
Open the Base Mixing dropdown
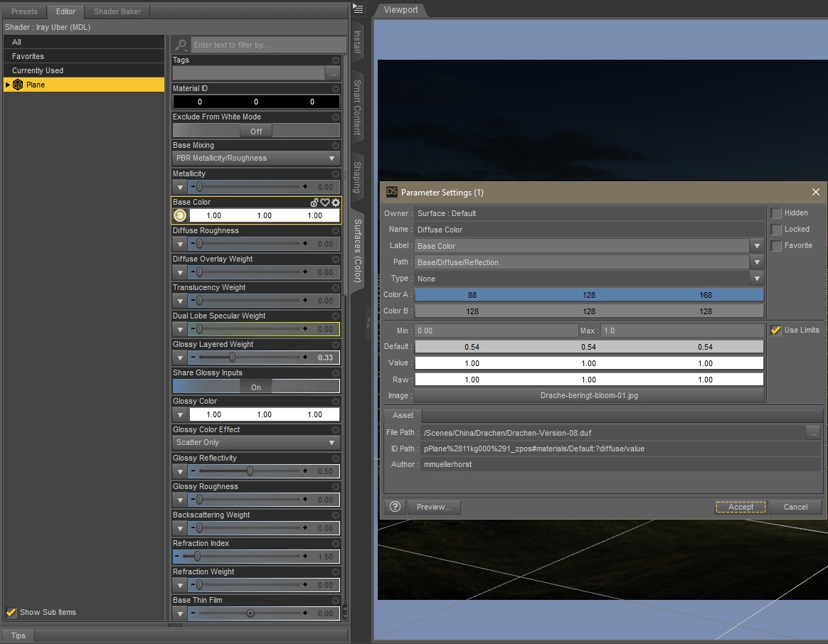click(256, 159)
